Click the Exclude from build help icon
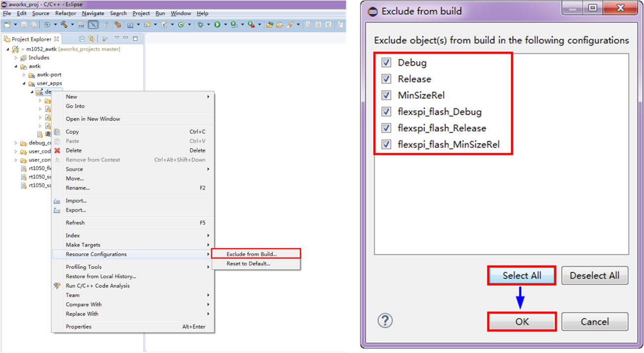The image size is (644, 353). (385, 321)
